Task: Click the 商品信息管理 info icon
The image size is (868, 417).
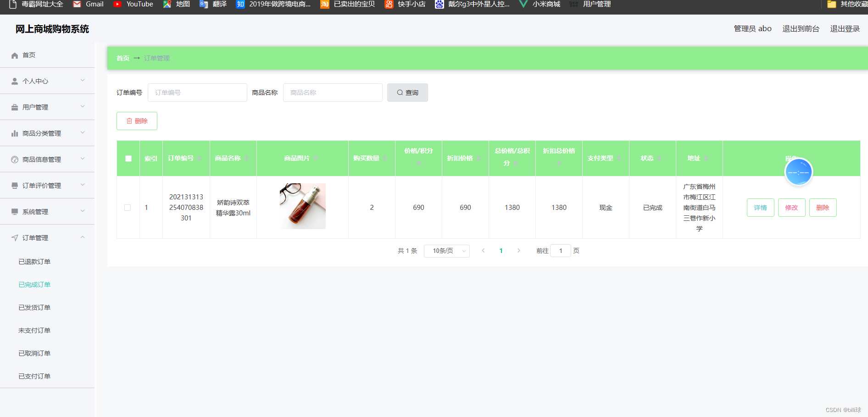Action: tap(13, 159)
